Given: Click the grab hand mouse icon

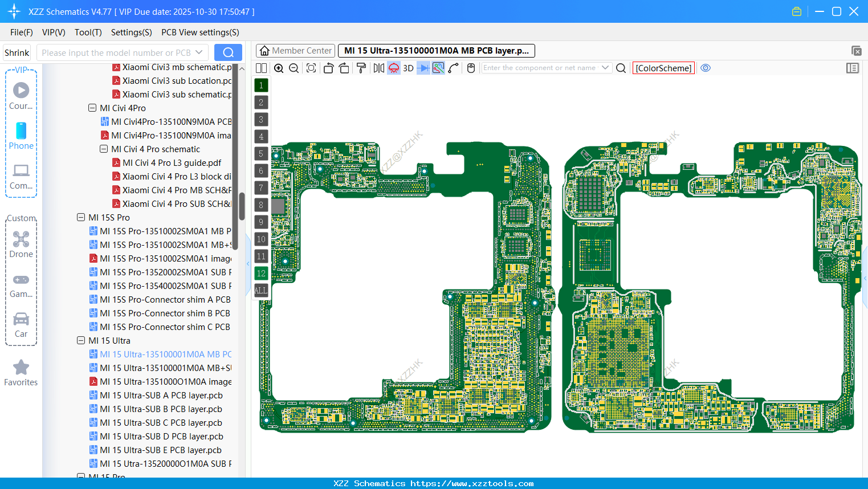Looking at the screenshot, I should (470, 68).
